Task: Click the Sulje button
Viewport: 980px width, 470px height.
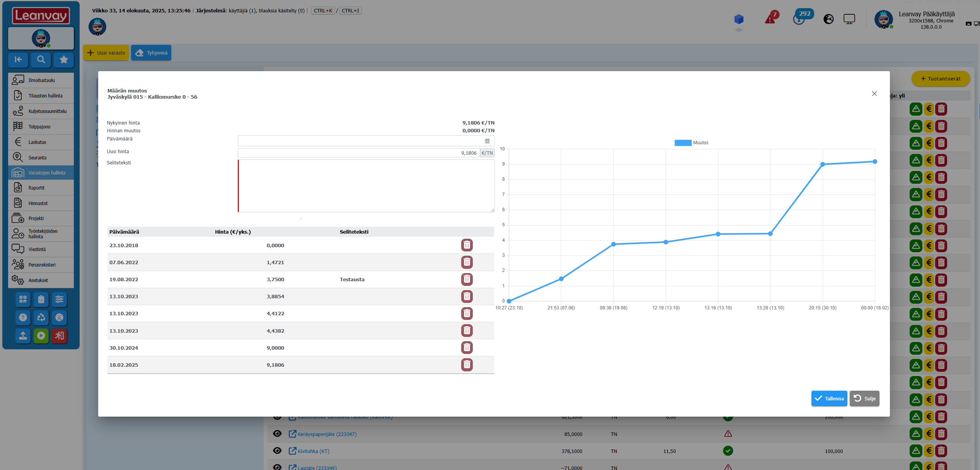Action: click(x=864, y=398)
